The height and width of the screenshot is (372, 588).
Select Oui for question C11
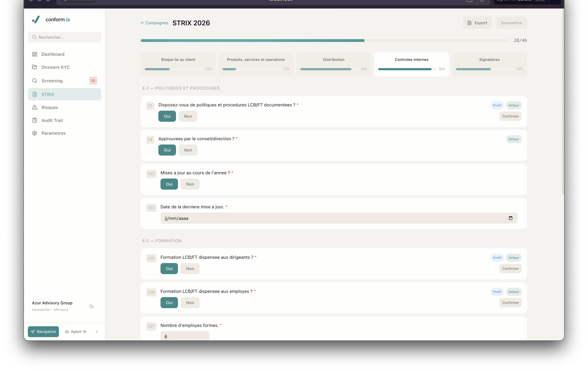click(x=169, y=184)
